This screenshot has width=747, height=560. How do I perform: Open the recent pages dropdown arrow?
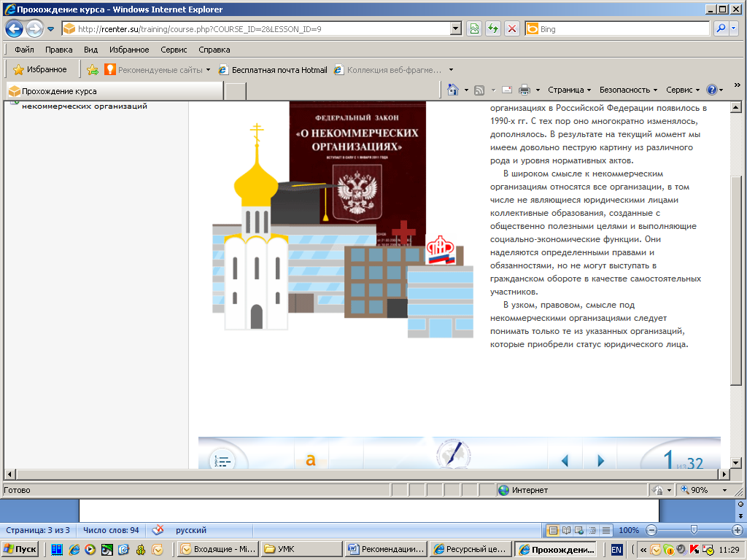[x=50, y=29]
